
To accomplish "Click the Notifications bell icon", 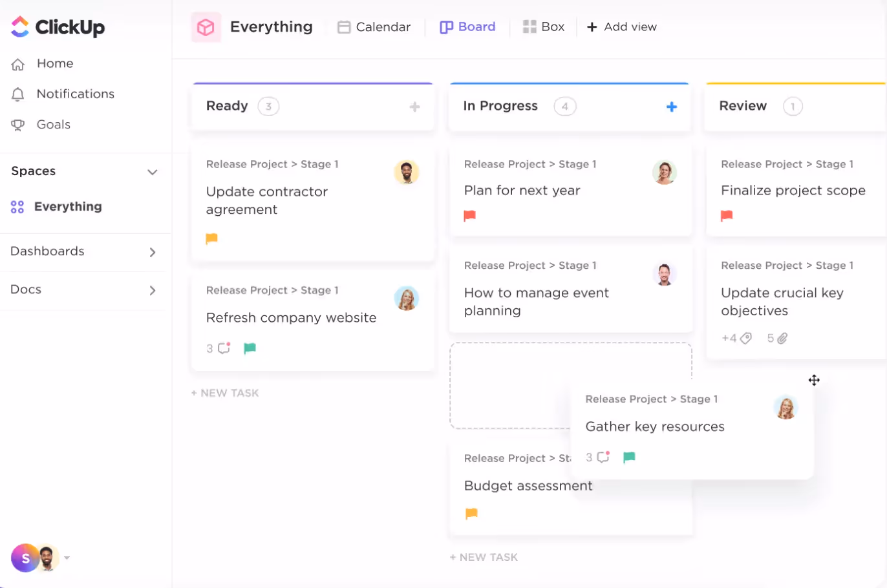I will coord(18,94).
